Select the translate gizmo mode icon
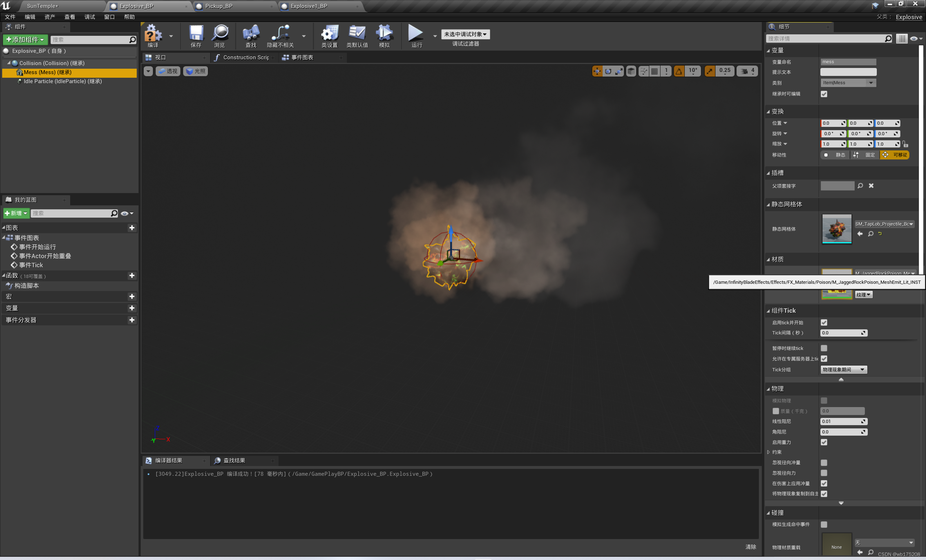Screen dimensions: 926x560 [597, 71]
